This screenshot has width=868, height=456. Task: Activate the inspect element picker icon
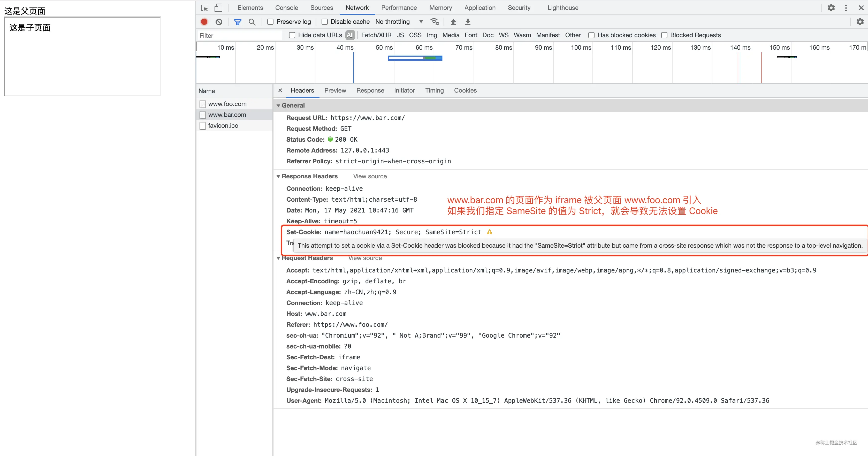pyautogui.click(x=204, y=8)
